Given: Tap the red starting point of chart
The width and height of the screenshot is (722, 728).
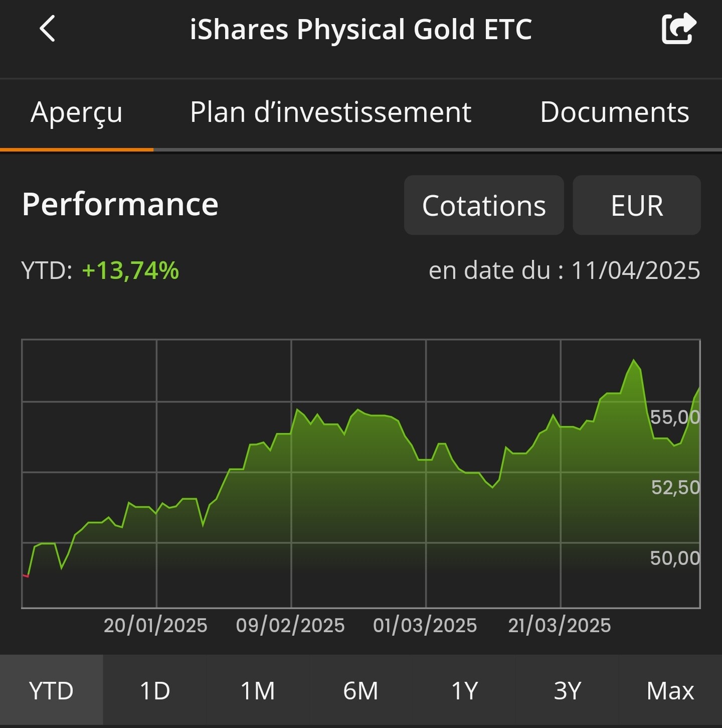Looking at the screenshot, I should click(26, 575).
